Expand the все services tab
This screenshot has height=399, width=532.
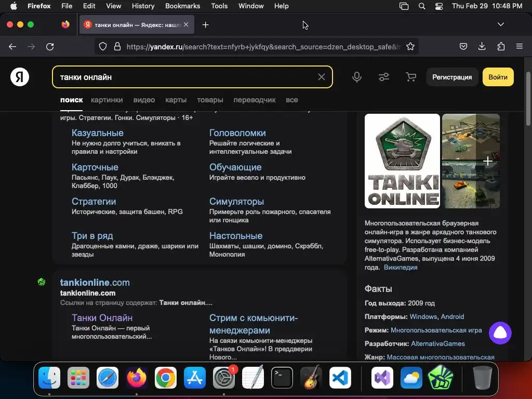(292, 100)
